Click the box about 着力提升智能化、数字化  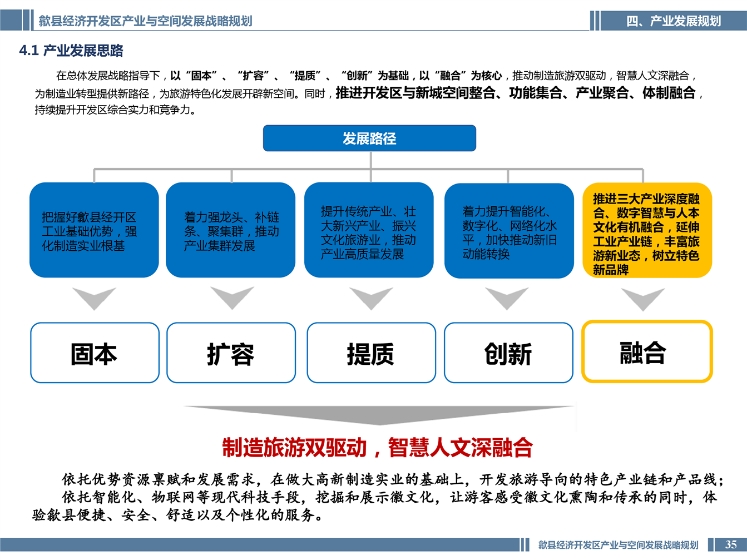[x=509, y=231]
